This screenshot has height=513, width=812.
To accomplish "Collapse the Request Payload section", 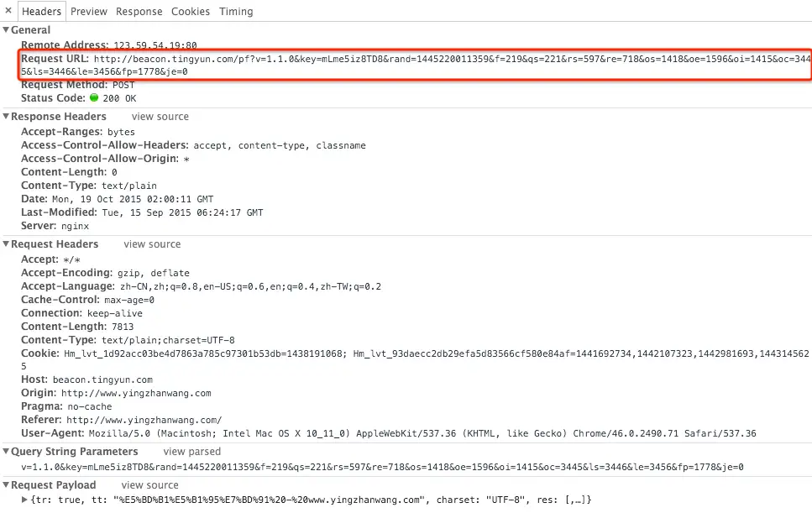I will (6, 485).
